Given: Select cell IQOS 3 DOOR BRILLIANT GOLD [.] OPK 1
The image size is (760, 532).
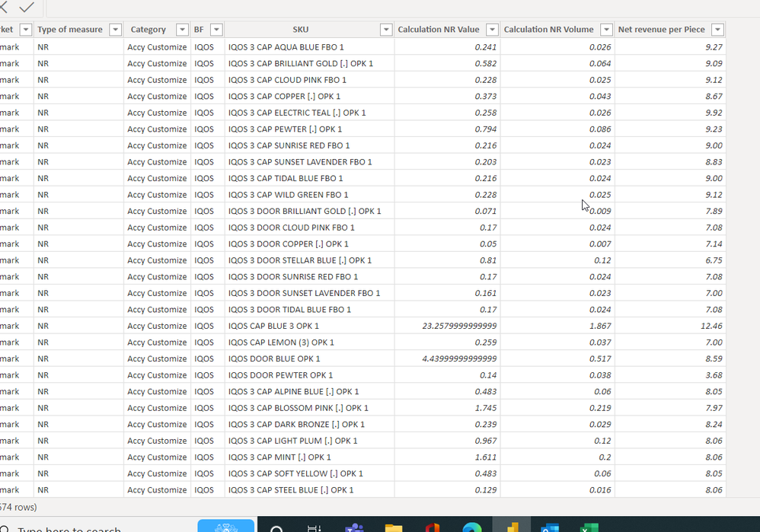Looking at the screenshot, I should 310,212.
